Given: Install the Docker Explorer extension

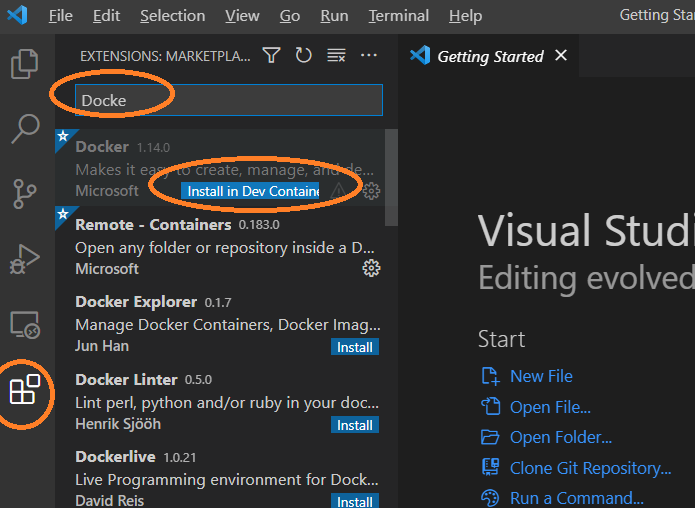Looking at the screenshot, I should (355, 347).
